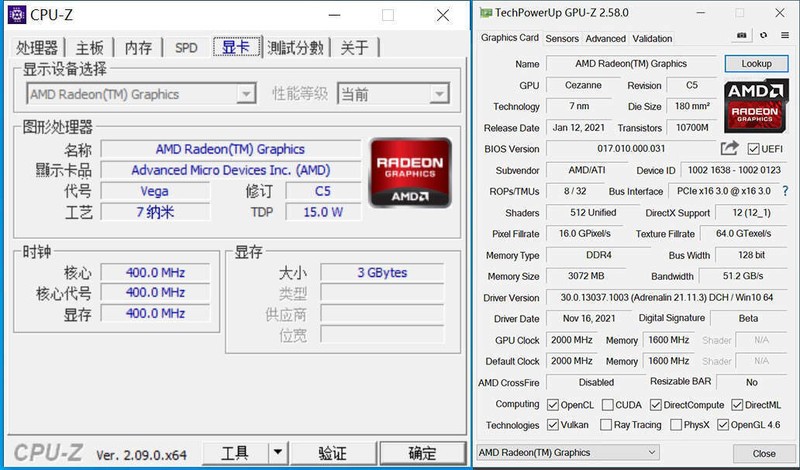The image size is (800, 470).
Task: Click the CPU-Z TDP value 15.0 W
Action: (x=323, y=212)
